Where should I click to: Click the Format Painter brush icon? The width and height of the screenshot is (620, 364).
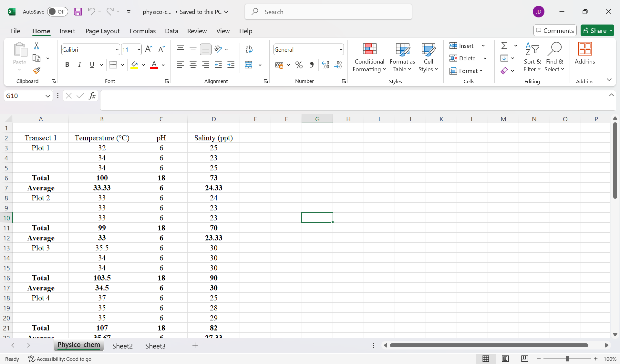coord(36,70)
